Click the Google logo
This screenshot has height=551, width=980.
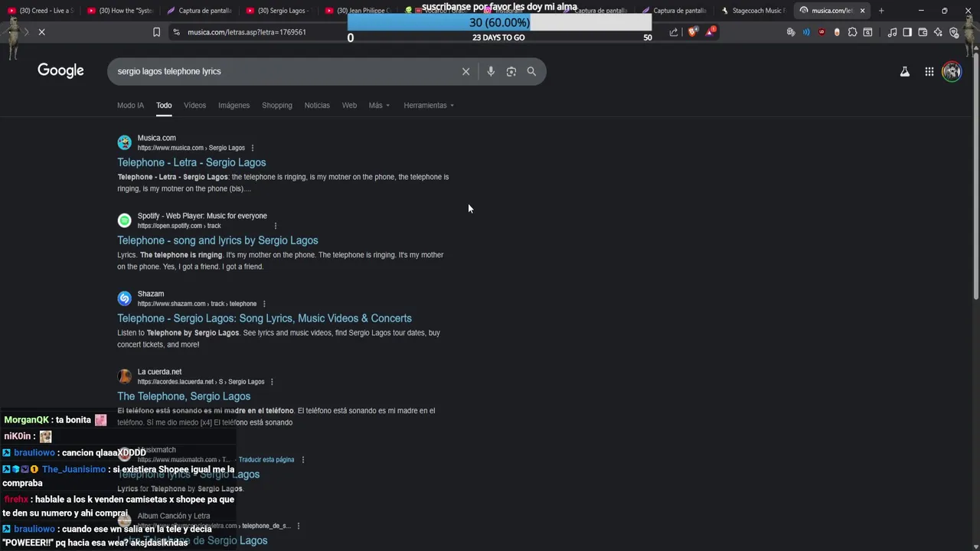tap(60, 70)
